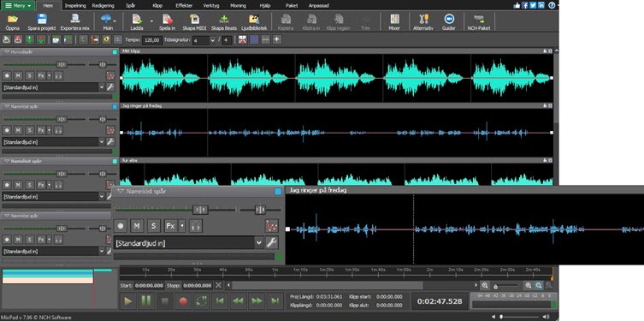This screenshot has height=321, width=644.
Task: Open the Mixer panel icon
Action: pos(394,21)
